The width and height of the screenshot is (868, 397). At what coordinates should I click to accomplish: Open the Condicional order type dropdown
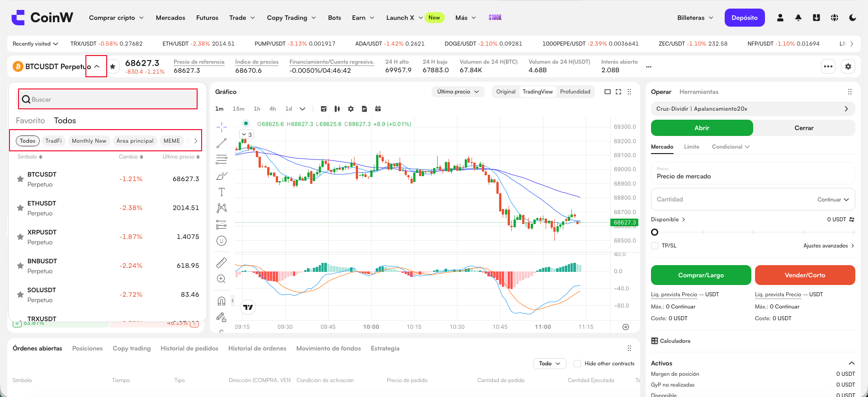click(731, 147)
